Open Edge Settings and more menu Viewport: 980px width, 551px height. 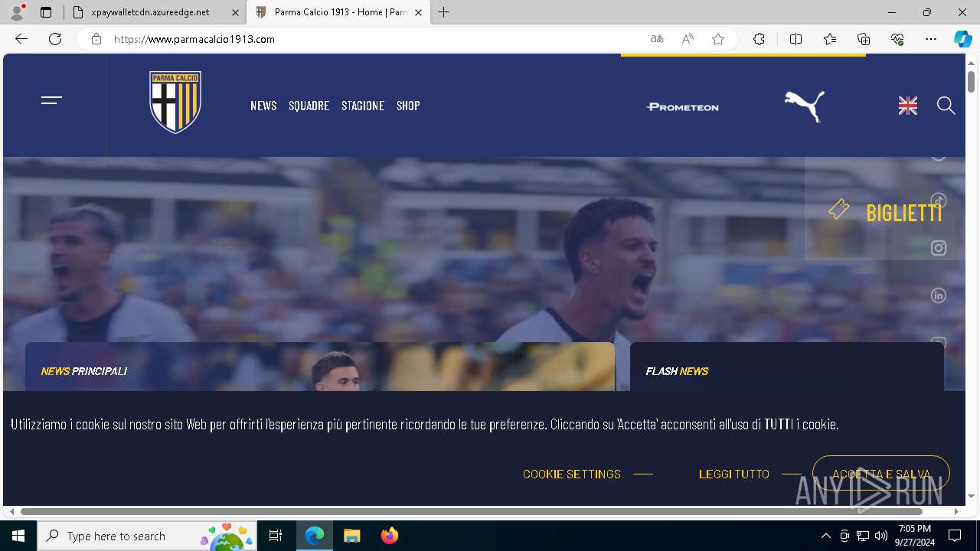931,39
